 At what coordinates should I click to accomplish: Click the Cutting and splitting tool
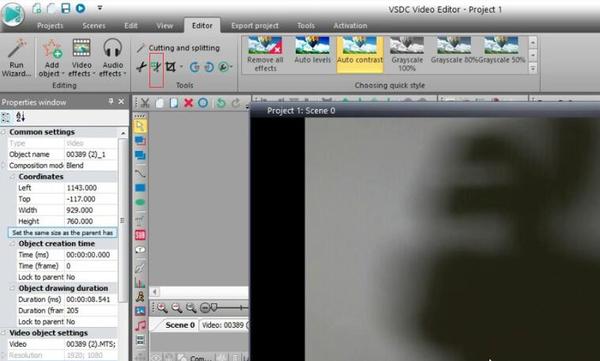178,48
